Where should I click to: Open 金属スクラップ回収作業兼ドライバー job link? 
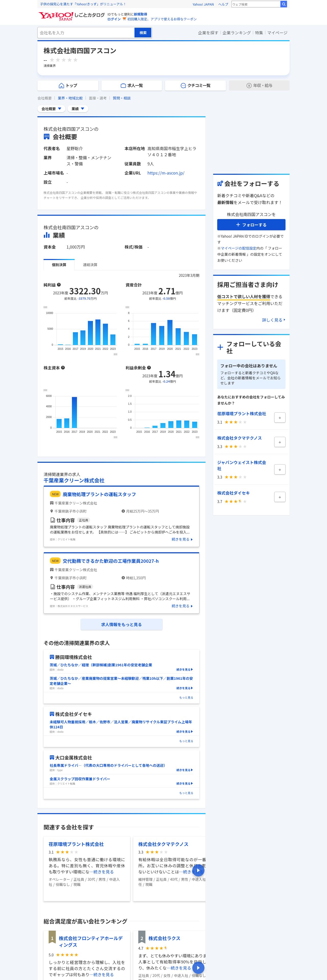(x=79, y=779)
